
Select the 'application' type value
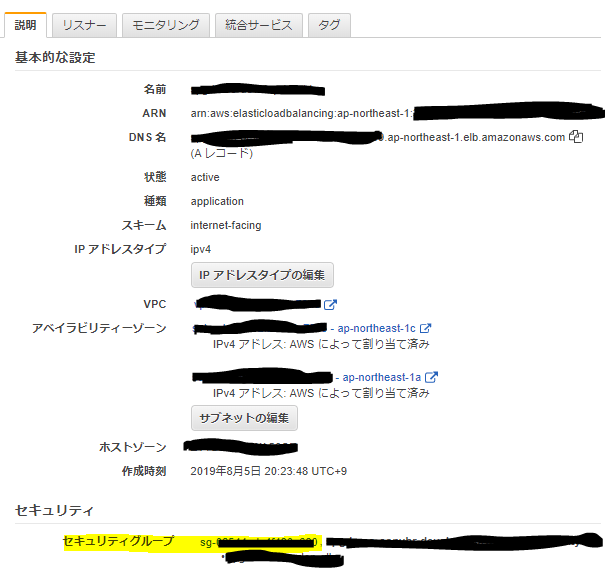[217, 201]
